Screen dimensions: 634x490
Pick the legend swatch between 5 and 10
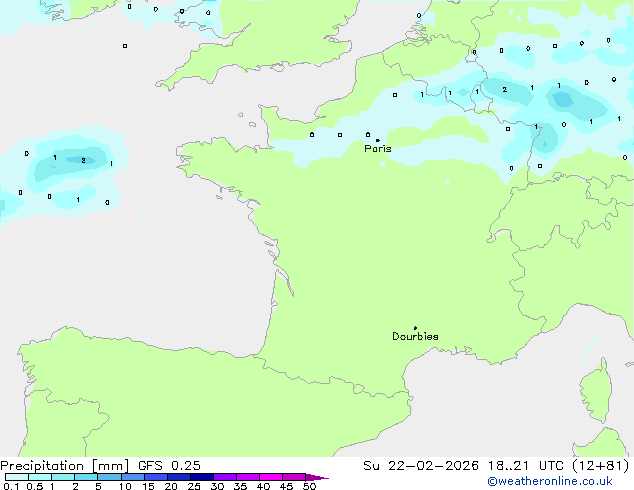coord(109,477)
